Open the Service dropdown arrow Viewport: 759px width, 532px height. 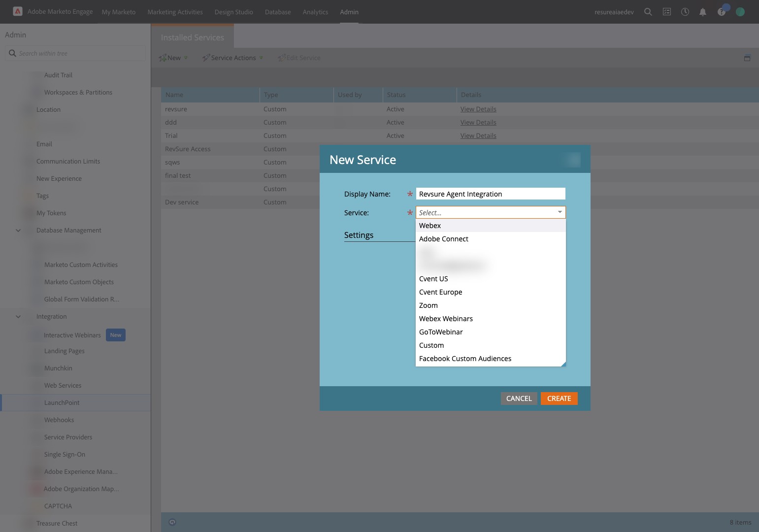pyautogui.click(x=560, y=212)
